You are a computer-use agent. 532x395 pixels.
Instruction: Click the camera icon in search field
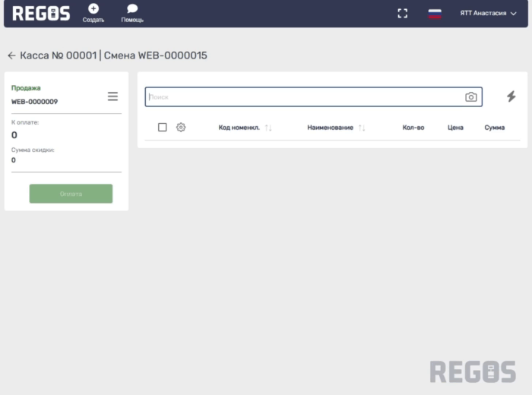[471, 97]
